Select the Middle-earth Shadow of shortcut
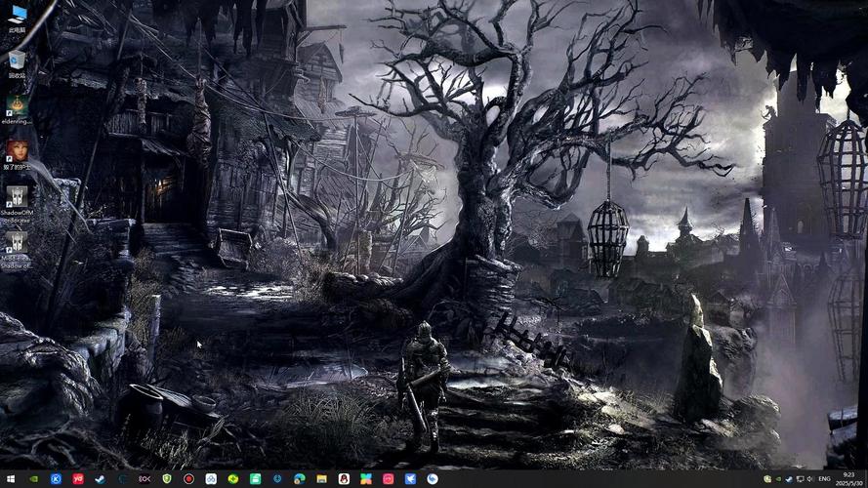868x488 pixels. [x=17, y=251]
